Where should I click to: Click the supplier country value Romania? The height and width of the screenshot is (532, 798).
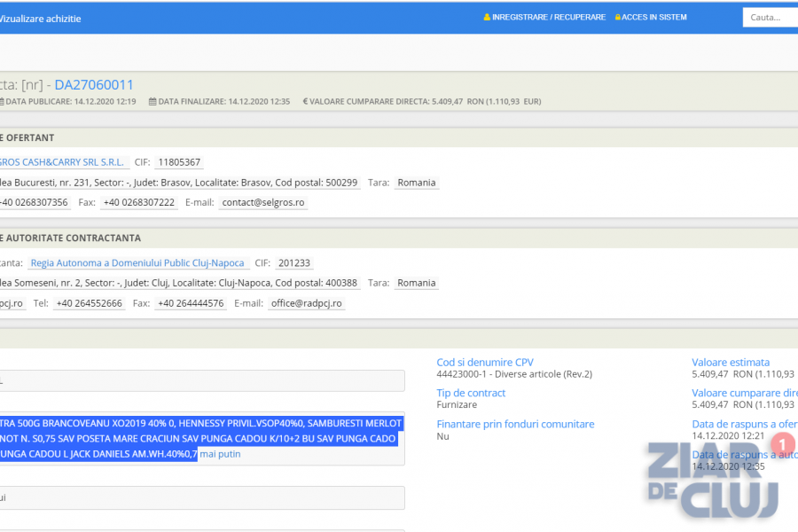tap(417, 183)
